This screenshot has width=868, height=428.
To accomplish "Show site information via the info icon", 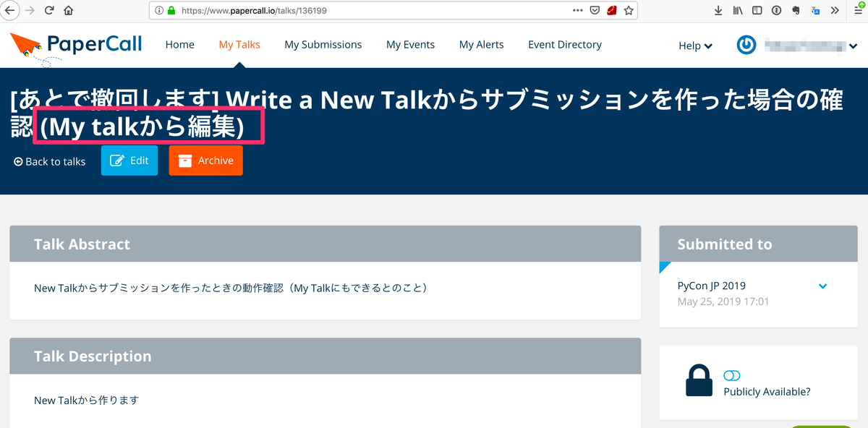I will 159,11.
